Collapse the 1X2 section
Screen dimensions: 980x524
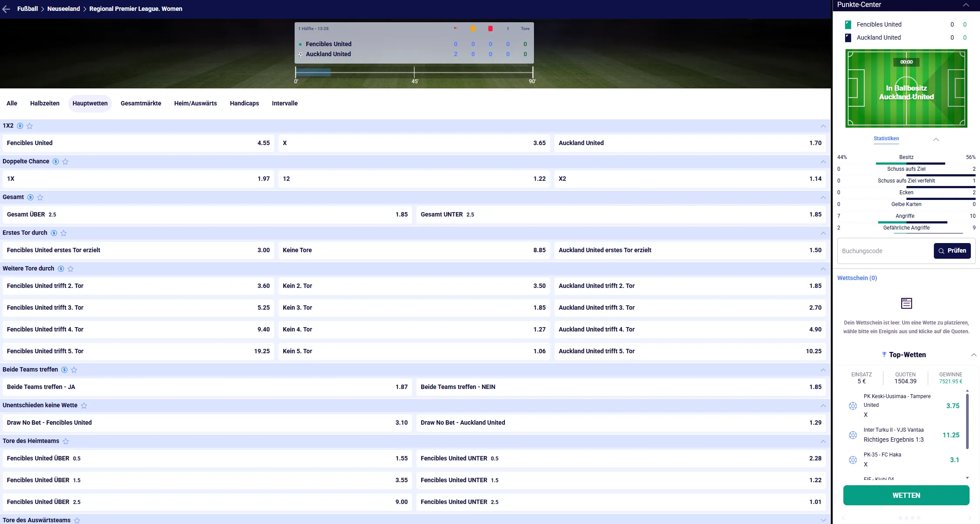(823, 126)
